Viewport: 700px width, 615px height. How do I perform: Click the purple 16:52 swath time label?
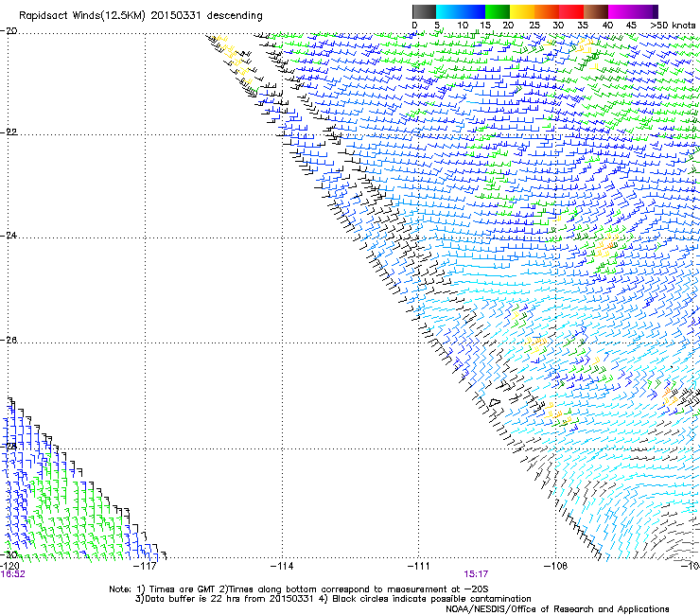click(13, 574)
